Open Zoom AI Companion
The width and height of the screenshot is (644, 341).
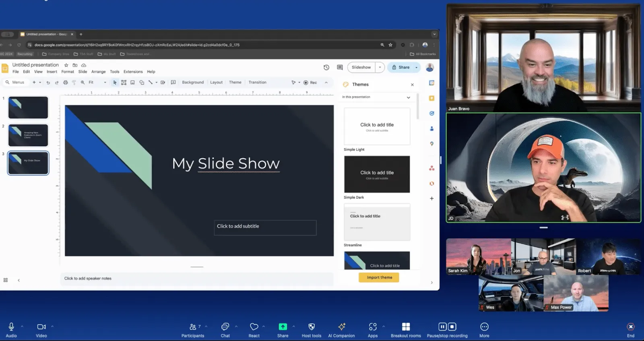tap(341, 330)
